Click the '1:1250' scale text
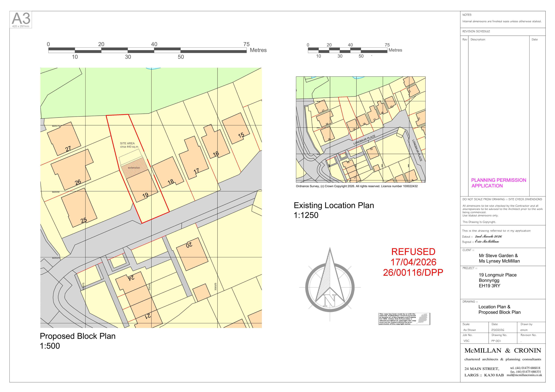This screenshot has width=555, height=392. (x=306, y=215)
